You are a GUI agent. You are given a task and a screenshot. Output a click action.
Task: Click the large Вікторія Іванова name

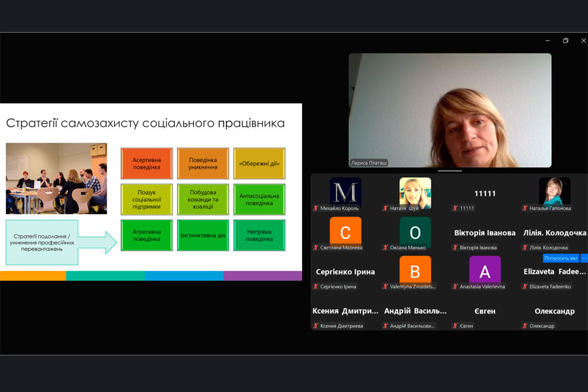point(485,233)
